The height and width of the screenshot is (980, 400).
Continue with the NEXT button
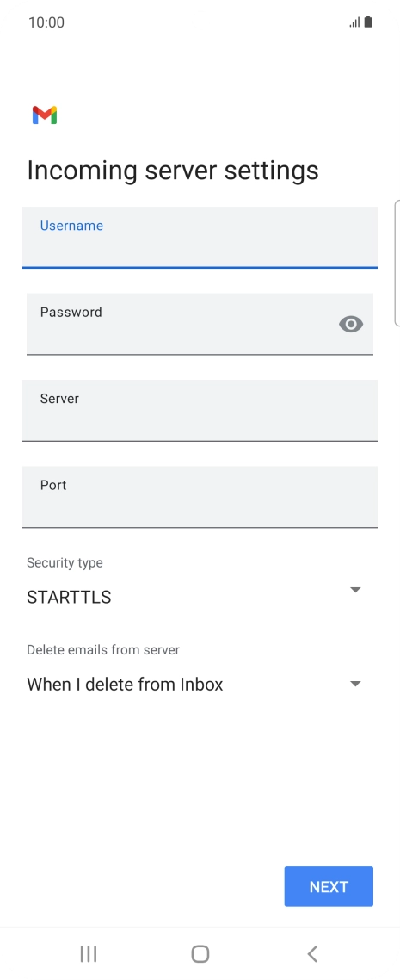(x=329, y=886)
